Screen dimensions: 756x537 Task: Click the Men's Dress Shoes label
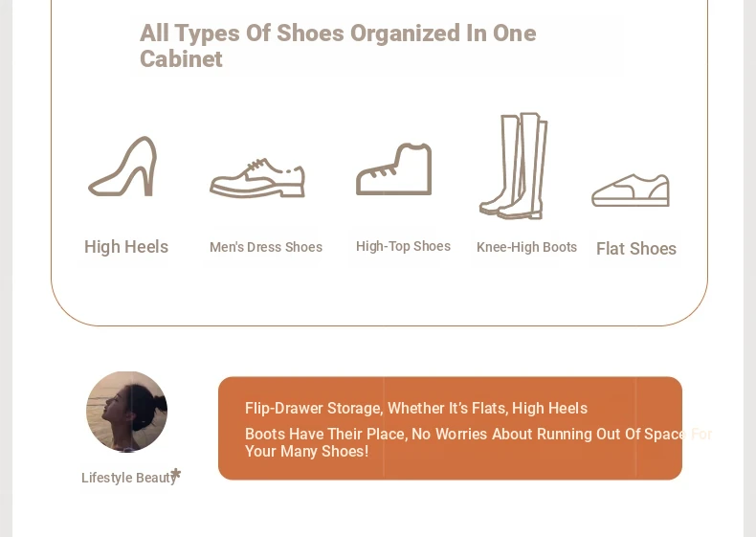coord(266,247)
